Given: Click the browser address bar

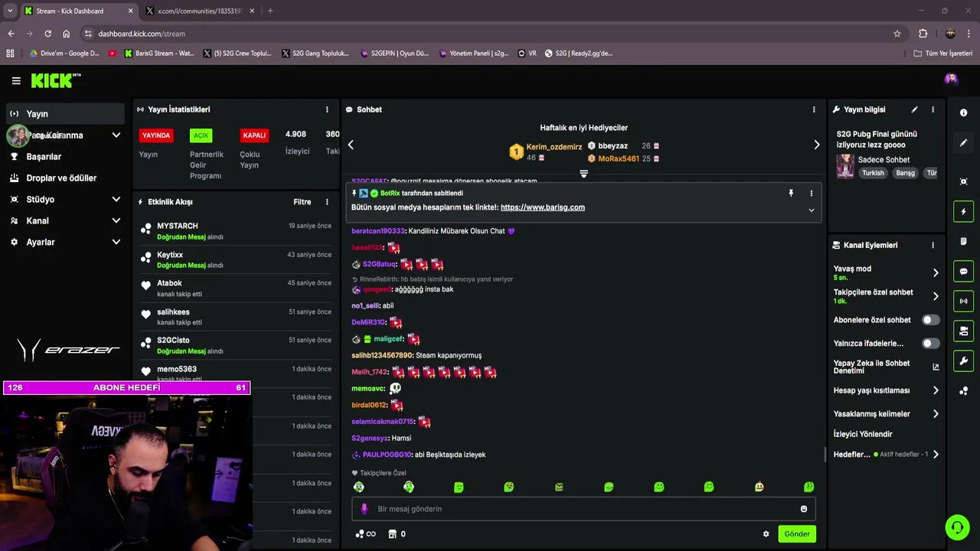Looking at the screenshot, I should pos(490,34).
